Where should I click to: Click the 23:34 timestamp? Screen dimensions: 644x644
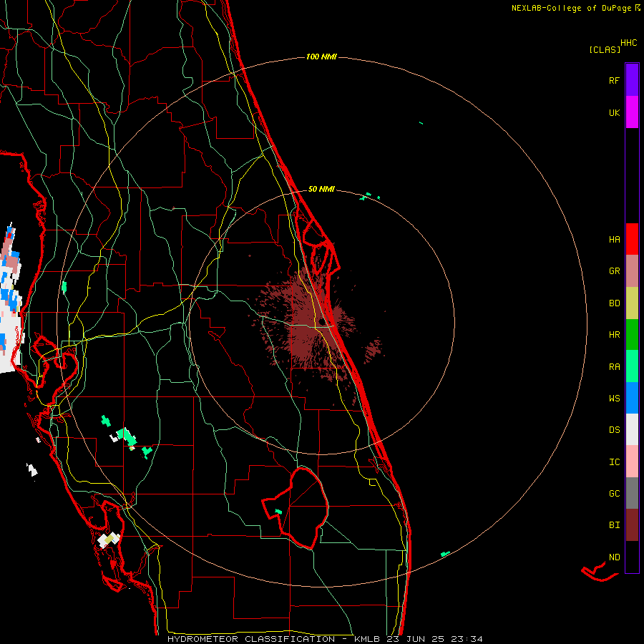click(467, 639)
